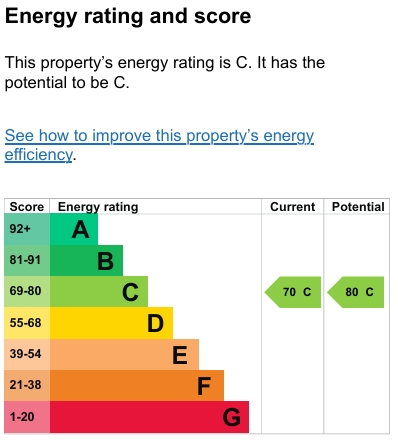Click the current 70 C rating arrow
Screen dimensions: 398x444
pos(293,292)
